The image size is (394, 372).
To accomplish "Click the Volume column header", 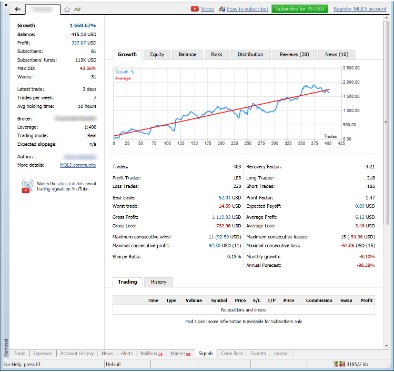I will pos(194,300).
